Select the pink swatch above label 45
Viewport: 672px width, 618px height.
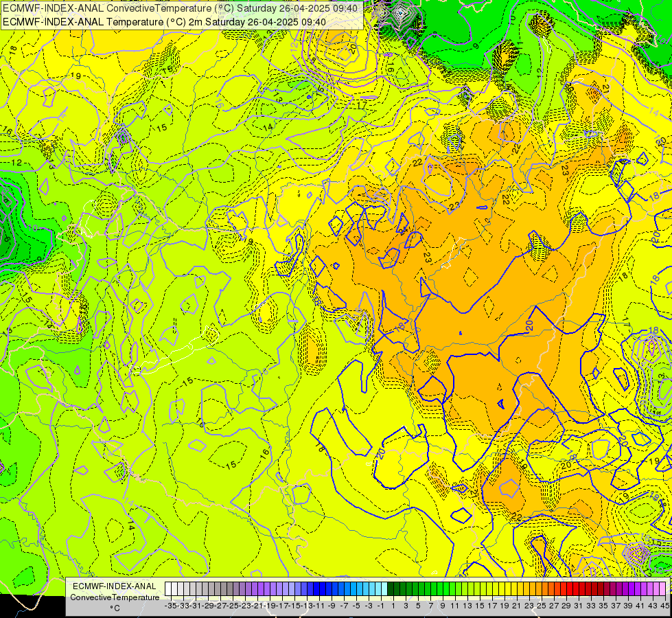coord(662,589)
